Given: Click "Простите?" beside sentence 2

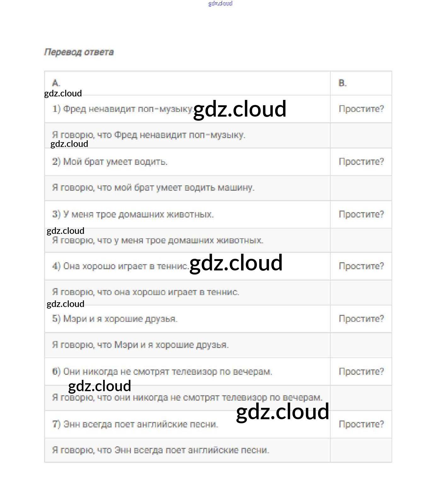Looking at the screenshot, I should [361, 162].
